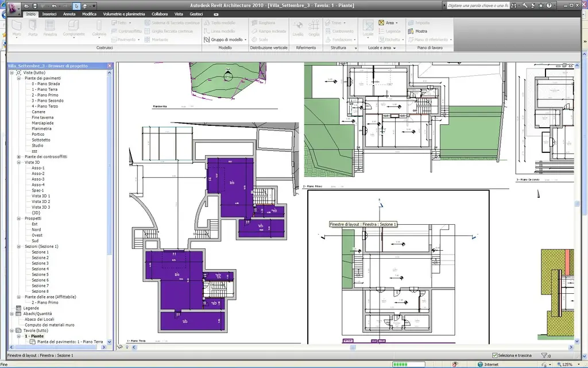Open the Gruppo di modello dropdown arrow
This screenshot has height=368, width=588.
click(246, 40)
